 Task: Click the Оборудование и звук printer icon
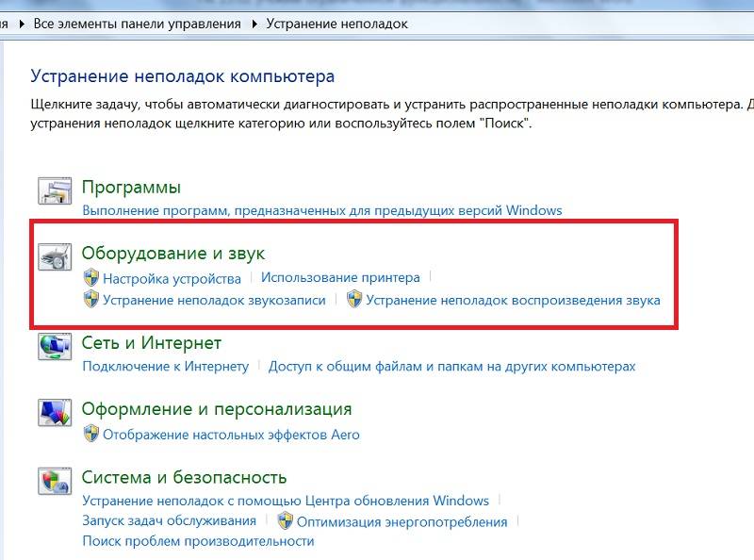point(54,257)
